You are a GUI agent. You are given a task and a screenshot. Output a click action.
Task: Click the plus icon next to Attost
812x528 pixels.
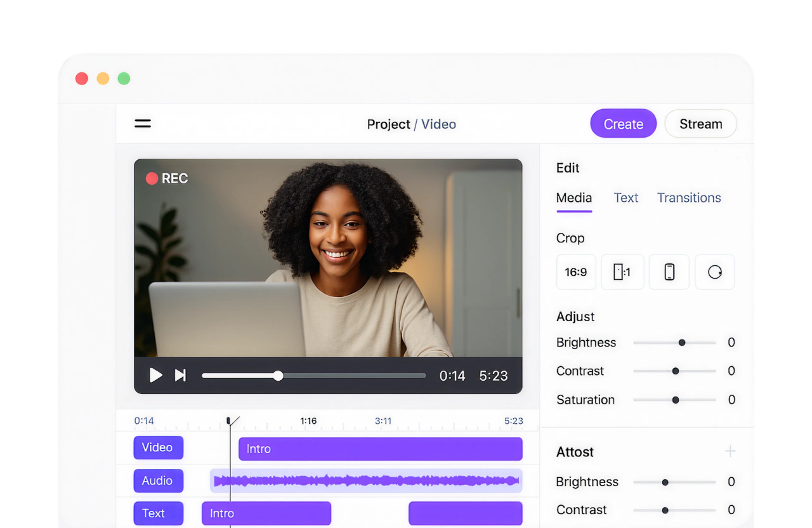pyautogui.click(x=730, y=451)
